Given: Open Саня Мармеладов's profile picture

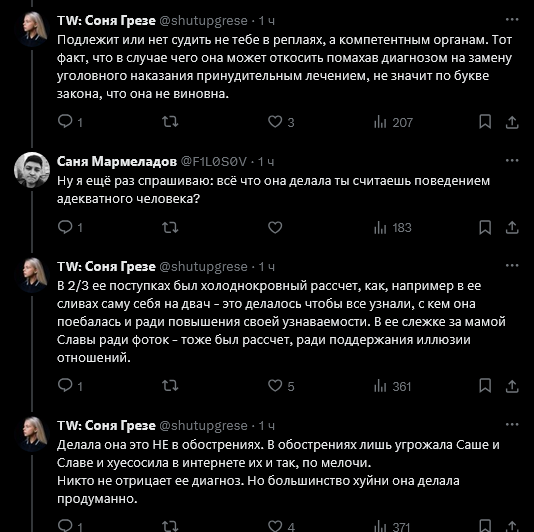Looking at the screenshot, I should pos(32,170).
